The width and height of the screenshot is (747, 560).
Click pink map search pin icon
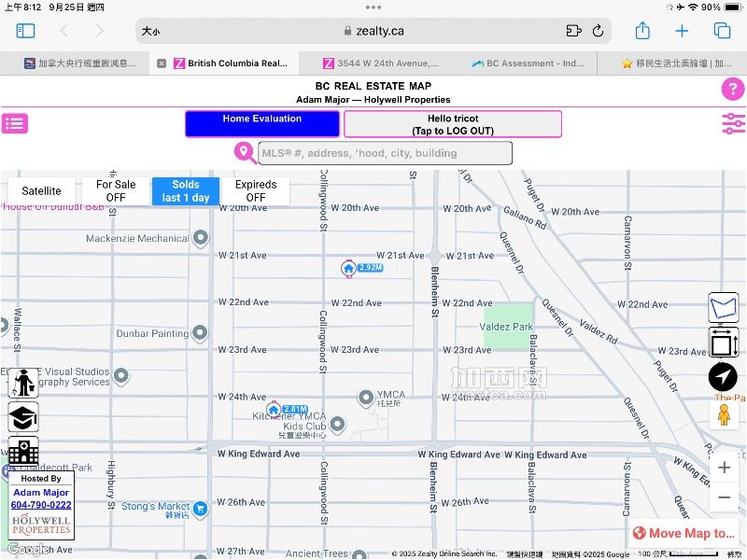tap(245, 153)
